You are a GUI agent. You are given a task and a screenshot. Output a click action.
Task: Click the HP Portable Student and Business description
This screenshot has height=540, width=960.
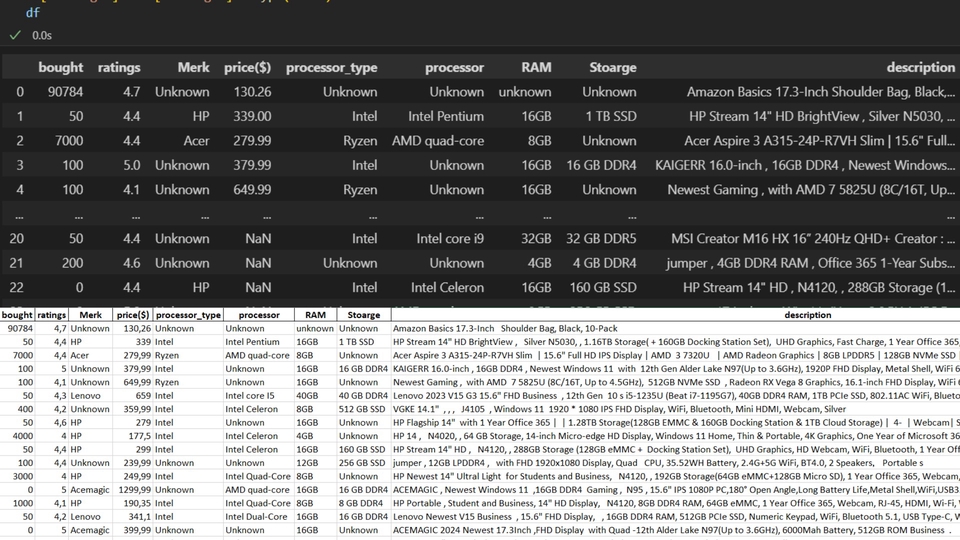676,503
